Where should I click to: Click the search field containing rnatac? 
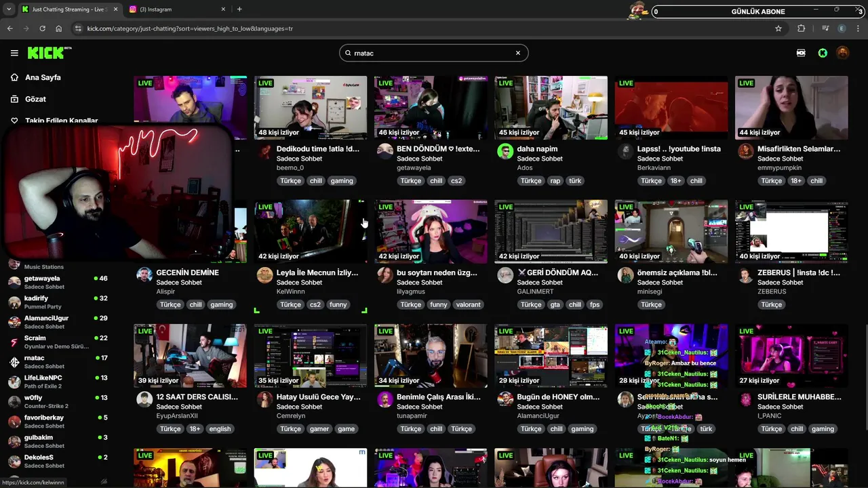pos(433,53)
